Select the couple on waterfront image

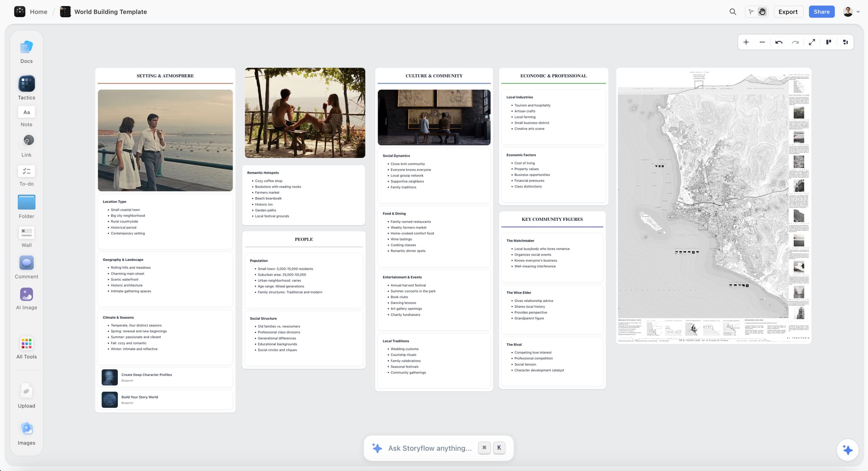(165, 140)
